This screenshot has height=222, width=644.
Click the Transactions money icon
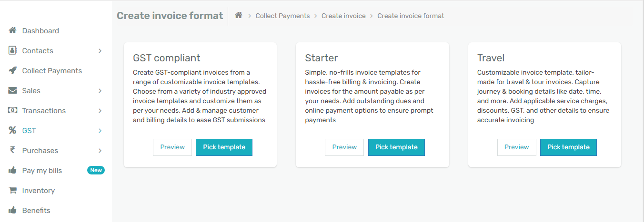(13, 111)
